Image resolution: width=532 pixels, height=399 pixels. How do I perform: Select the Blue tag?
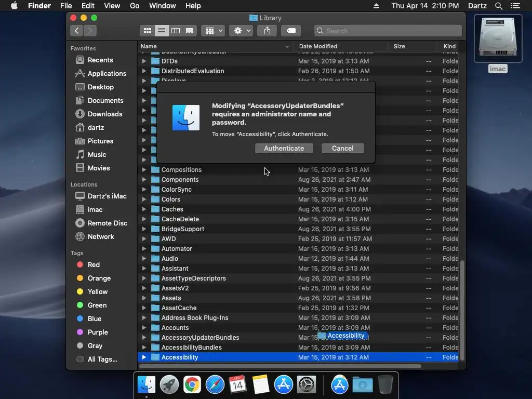point(89,319)
